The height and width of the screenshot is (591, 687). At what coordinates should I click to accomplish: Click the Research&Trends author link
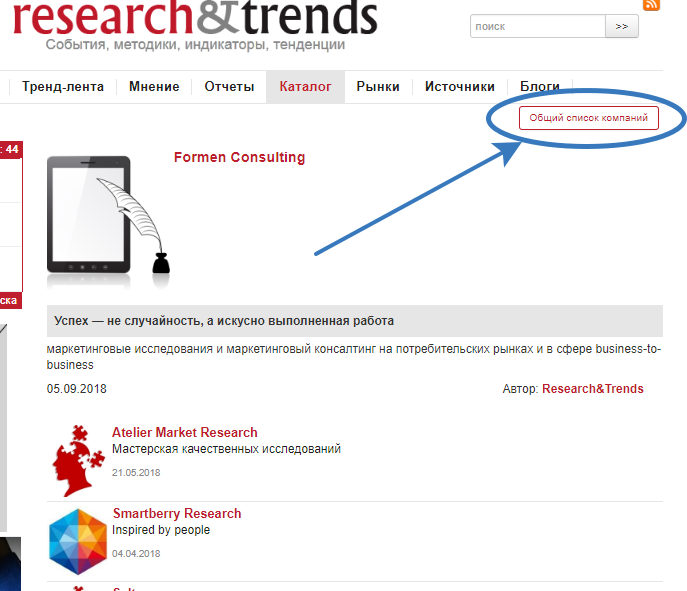pos(592,389)
